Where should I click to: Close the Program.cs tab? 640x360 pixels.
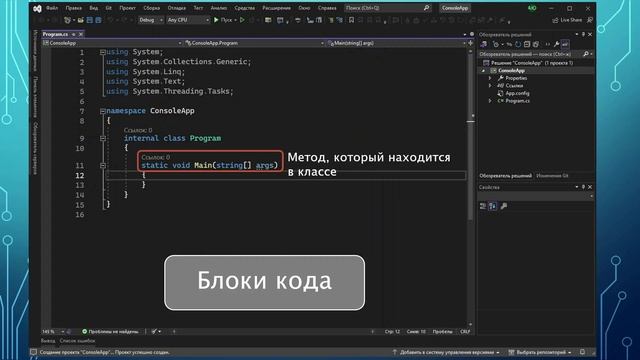coord(81,34)
